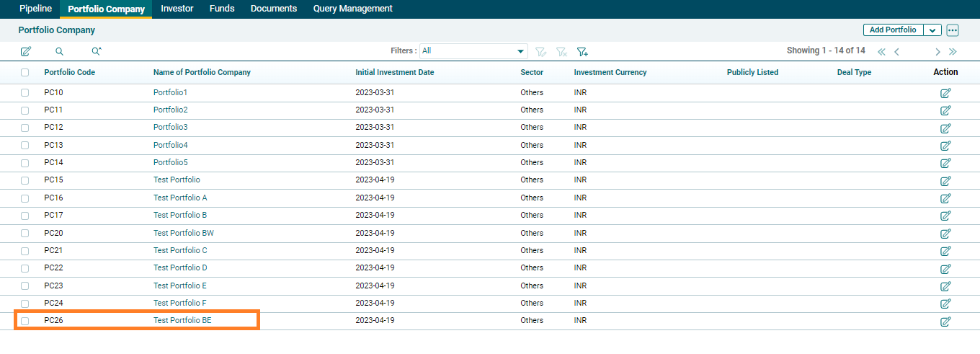Click the Add Portfolio button
The width and height of the screenshot is (980, 354).
tap(893, 30)
